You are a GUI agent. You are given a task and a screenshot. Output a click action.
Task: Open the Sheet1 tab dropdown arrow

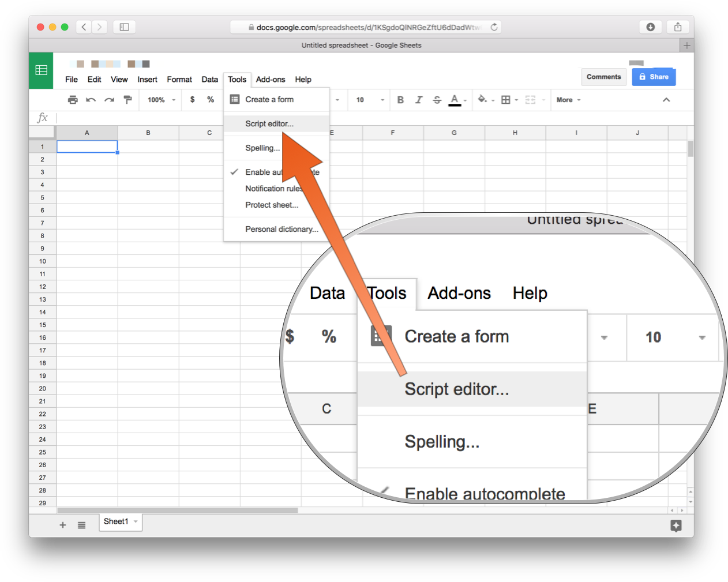136,521
